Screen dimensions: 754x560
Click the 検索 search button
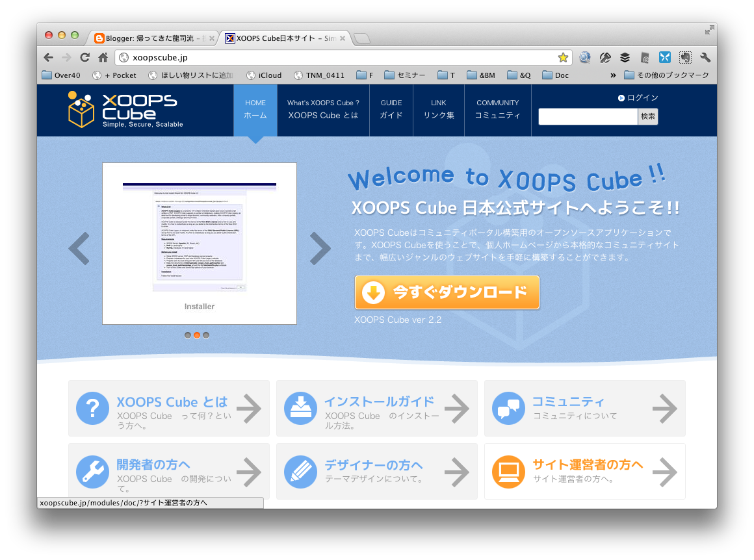(x=648, y=116)
